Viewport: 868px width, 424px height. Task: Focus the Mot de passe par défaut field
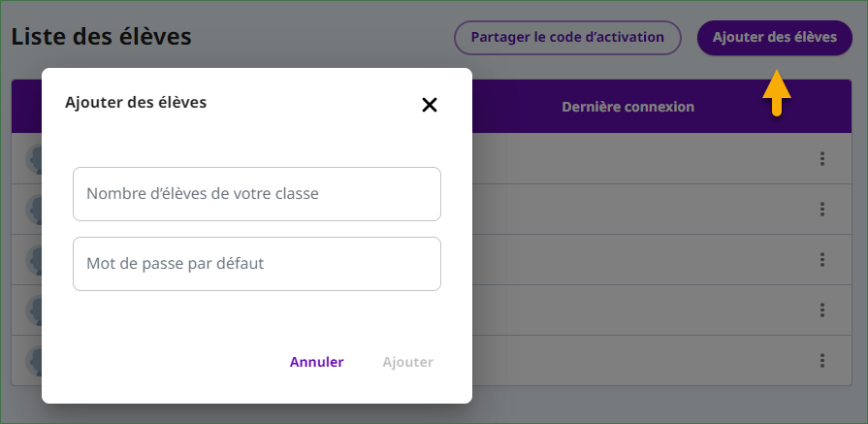257,264
